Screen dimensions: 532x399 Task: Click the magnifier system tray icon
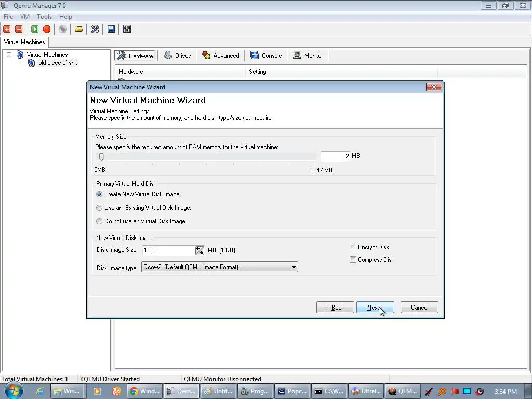coord(442,391)
